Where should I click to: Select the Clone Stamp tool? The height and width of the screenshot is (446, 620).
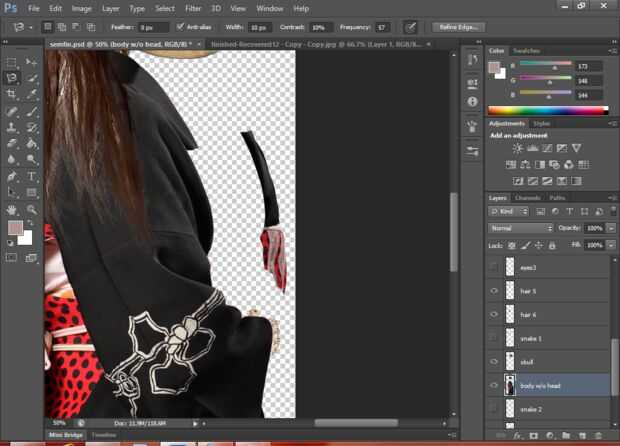click(11, 127)
